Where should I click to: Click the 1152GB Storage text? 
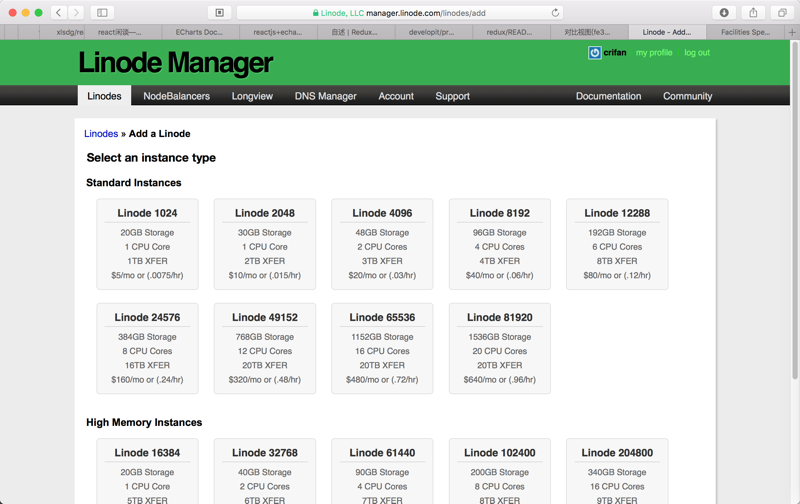(382, 337)
